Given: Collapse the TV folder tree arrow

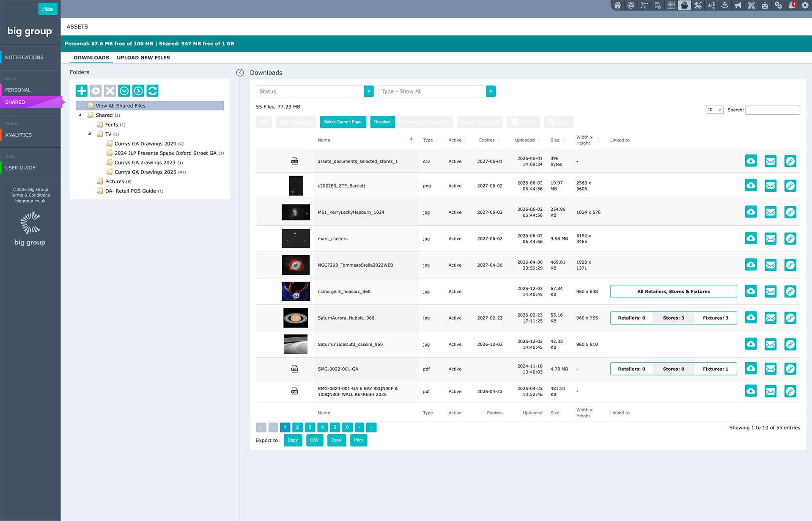Looking at the screenshot, I should 90,134.
